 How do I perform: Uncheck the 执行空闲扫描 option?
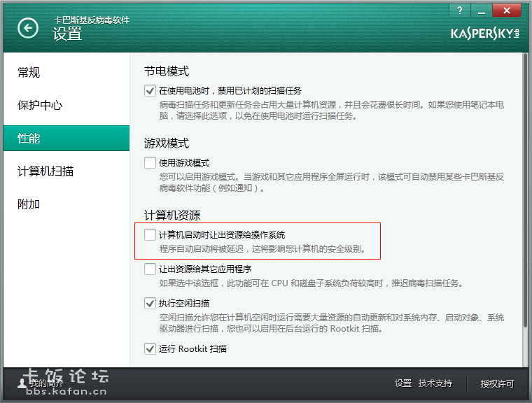coord(150,303)
